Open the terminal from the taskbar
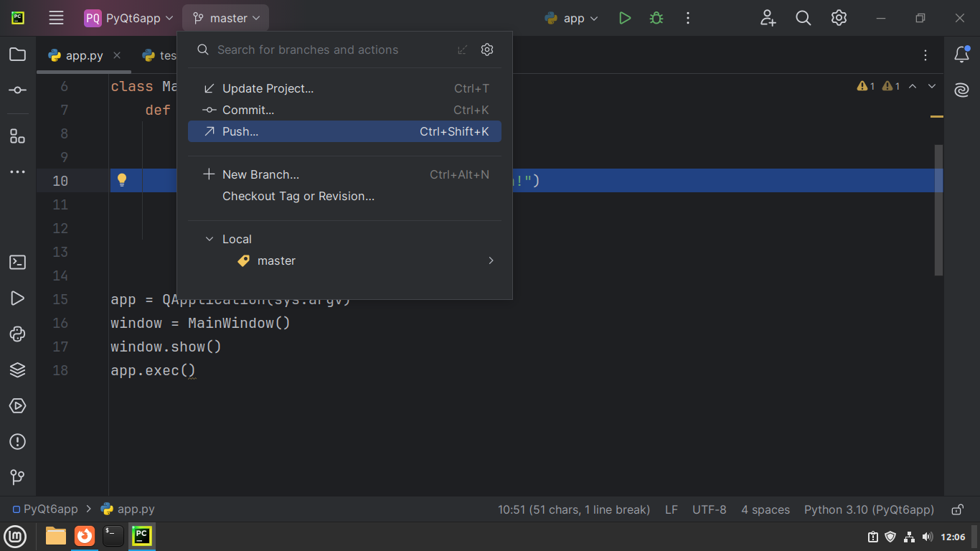Screen dimensions: 980x551 (x=113, y=536)
